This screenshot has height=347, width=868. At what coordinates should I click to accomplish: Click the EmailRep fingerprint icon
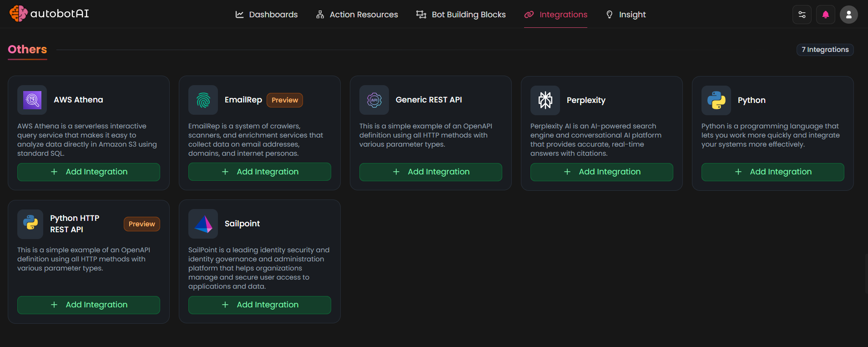coord(203,100)
